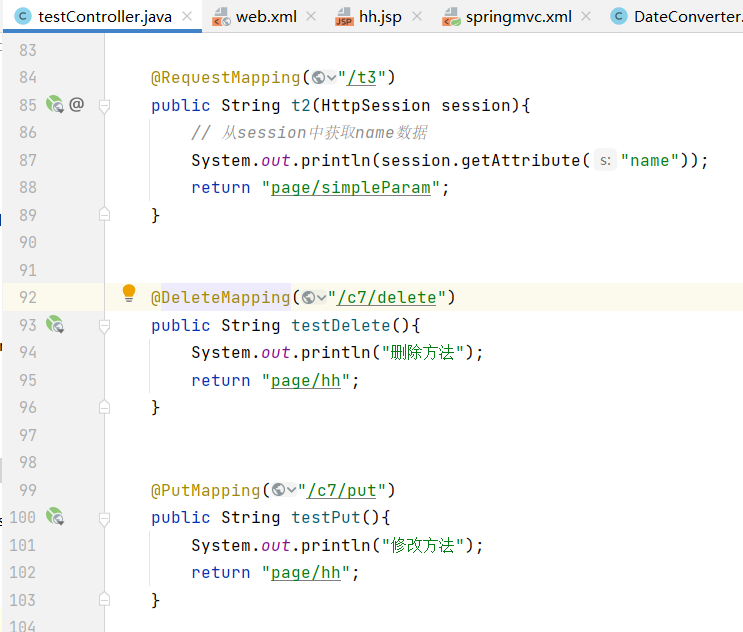
Task: Click the comment on line 86
Action: point(309,133)
